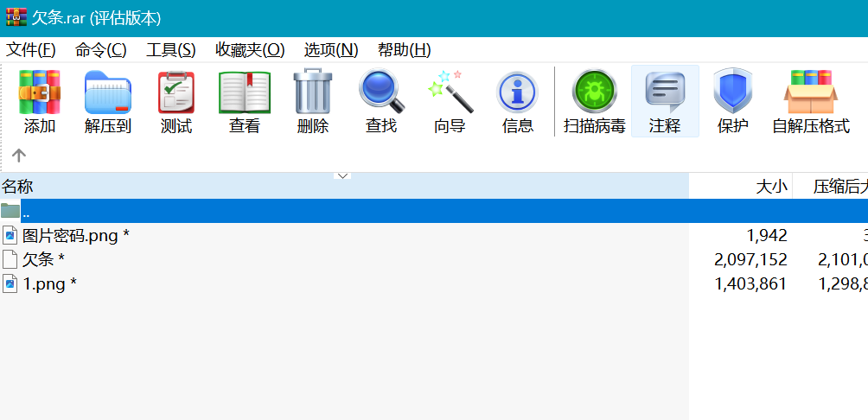Screen dimensions: 868x420
Task: Click size value 1,403,861
Action: point(750,284)
